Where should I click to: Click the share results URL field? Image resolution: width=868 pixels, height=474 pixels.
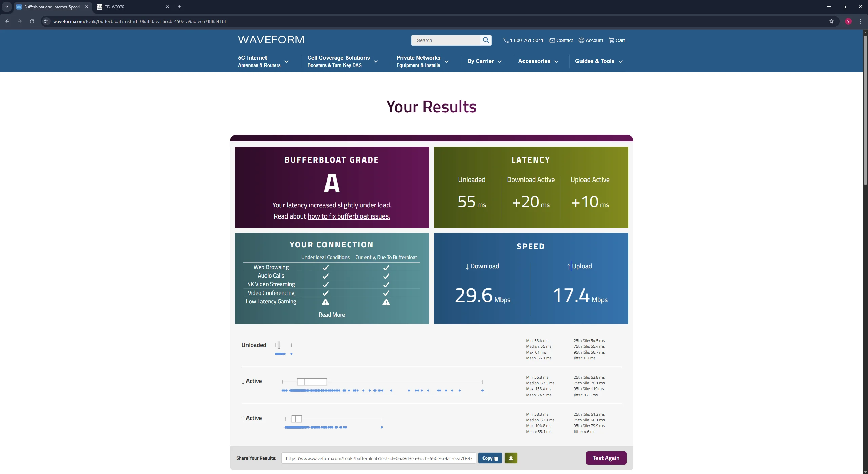click(378, 458)
